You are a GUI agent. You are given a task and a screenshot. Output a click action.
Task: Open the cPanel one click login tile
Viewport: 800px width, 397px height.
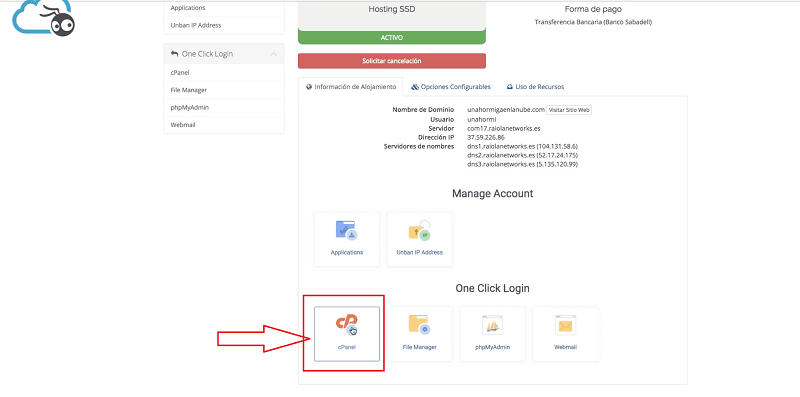coord(346,334)
